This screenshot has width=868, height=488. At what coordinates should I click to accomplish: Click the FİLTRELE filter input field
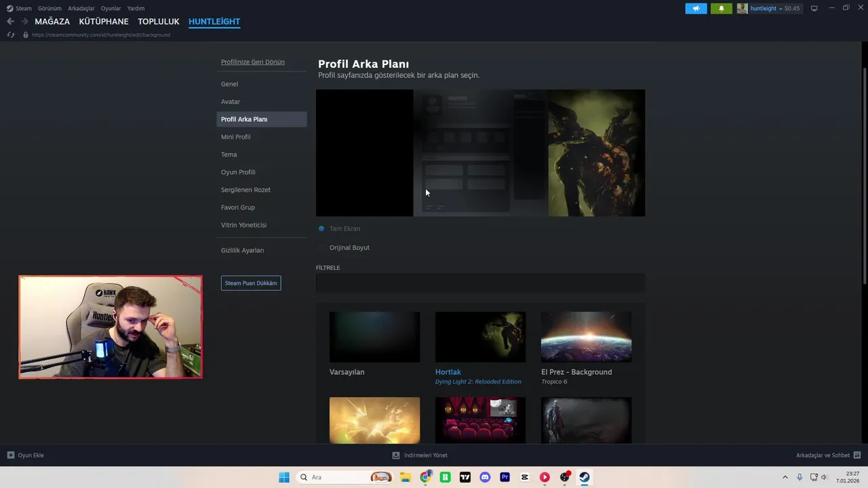pos(480,283)
